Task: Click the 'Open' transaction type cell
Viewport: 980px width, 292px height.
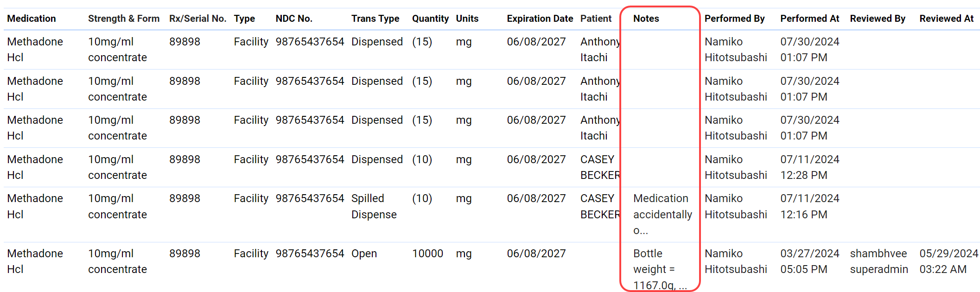Action: click(x=364, y=254)
